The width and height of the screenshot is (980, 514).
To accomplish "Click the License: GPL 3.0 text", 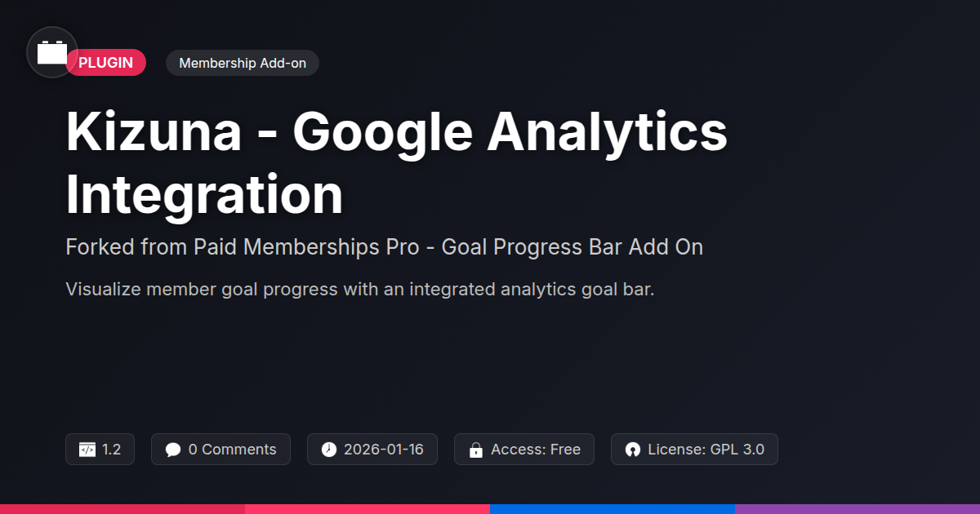I will tap(706, 450).
